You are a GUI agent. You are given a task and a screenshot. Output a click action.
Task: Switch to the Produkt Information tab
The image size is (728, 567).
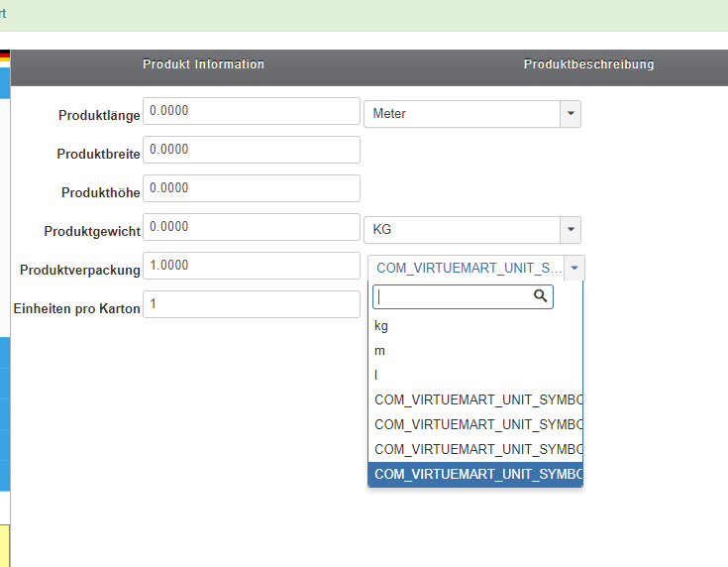click(x=203, y=64)
